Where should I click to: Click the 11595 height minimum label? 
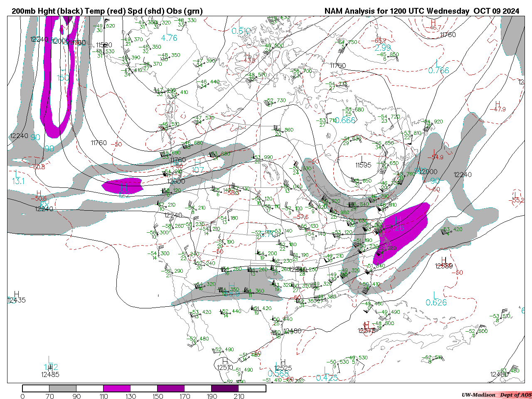tap(363, 165)
